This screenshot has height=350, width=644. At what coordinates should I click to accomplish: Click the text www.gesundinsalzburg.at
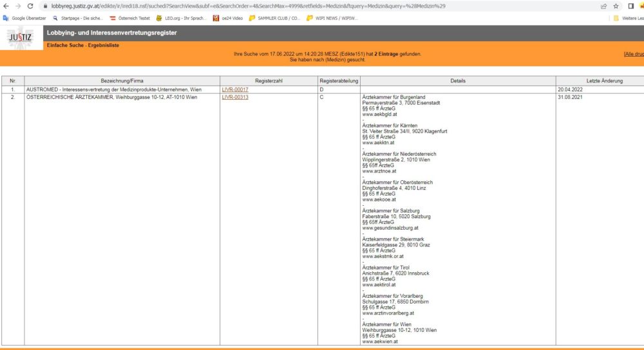click(x=390, y=228)
